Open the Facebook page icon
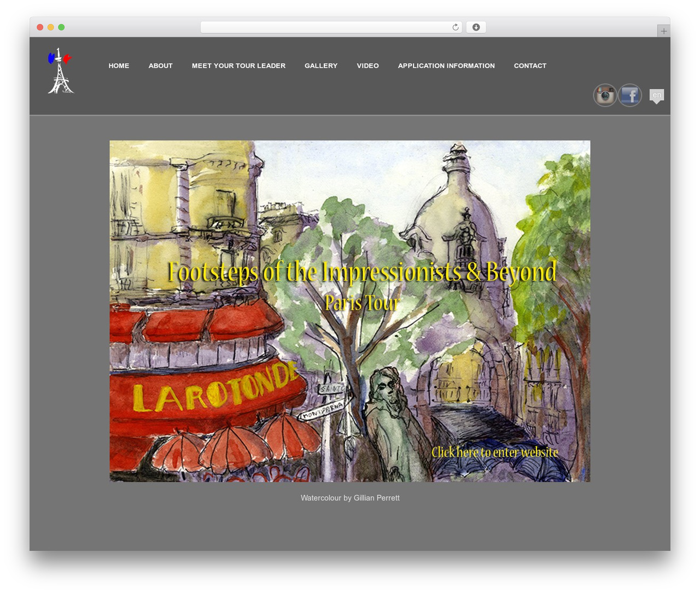 [630, 95]
